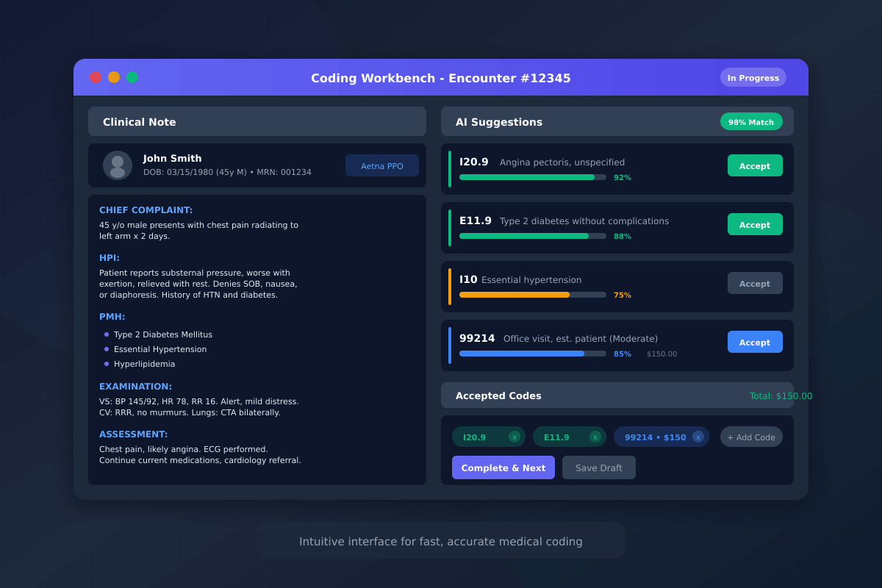Accept the E11.9 diabetes code
The width and height of the screenshot is (882, 588).
point(755,224)
